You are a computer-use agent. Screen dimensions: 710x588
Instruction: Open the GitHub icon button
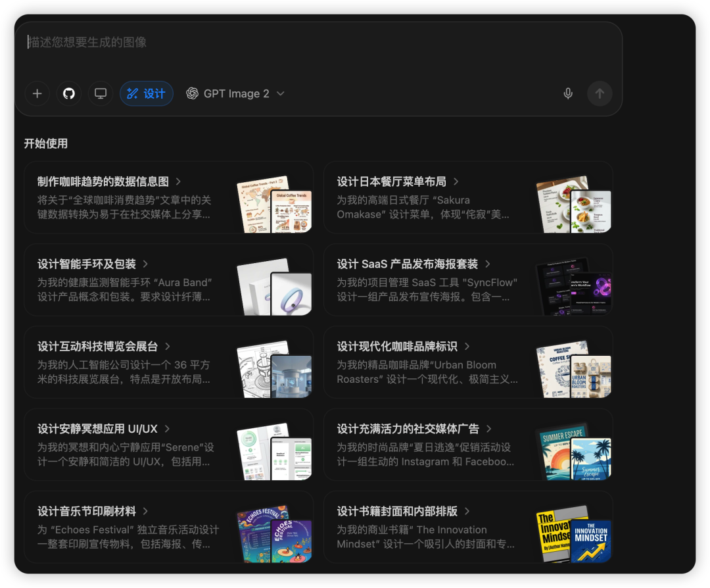click(x=69, y=93)
